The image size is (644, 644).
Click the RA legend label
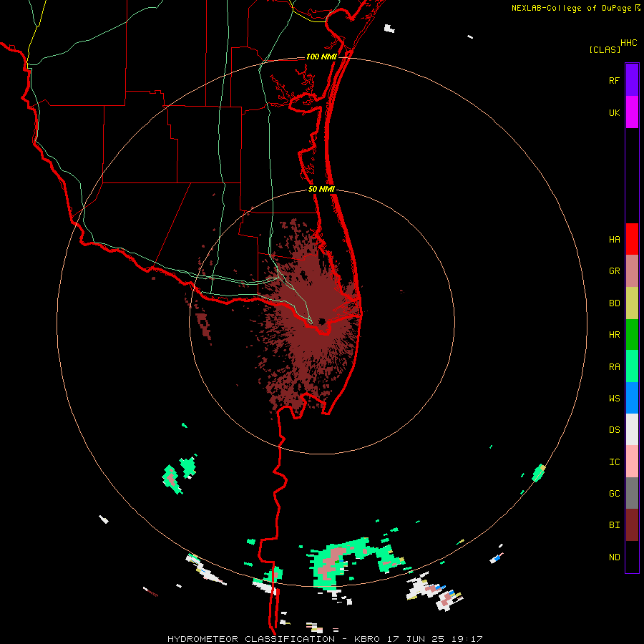pos(614,367)
